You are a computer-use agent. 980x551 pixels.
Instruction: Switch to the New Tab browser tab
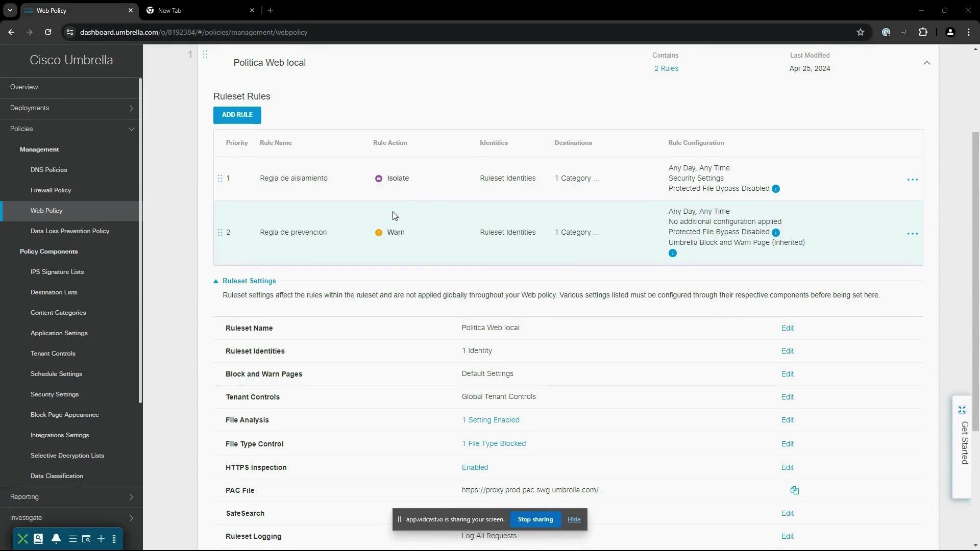[x=201, y=10]
